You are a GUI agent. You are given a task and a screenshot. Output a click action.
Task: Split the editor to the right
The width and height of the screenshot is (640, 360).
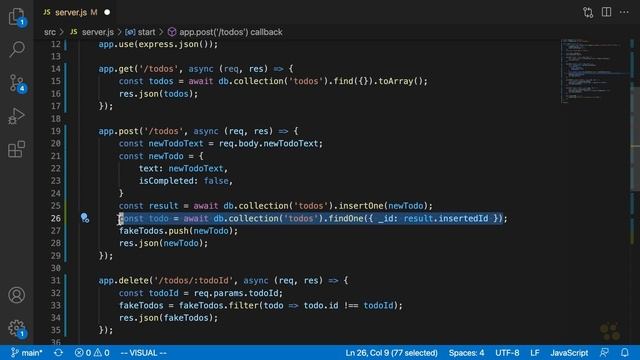pyautogui.click(x=607, y=12)
